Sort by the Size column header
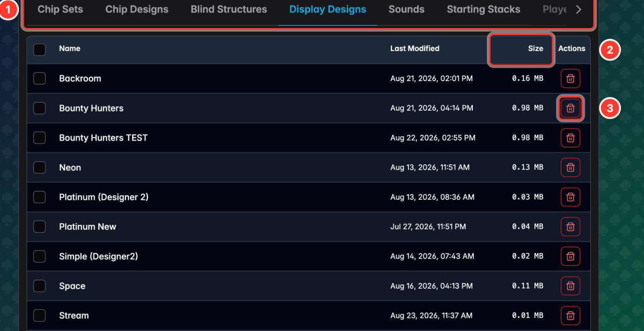Screen dimensions: 644x331 click(x=535, y=49)
